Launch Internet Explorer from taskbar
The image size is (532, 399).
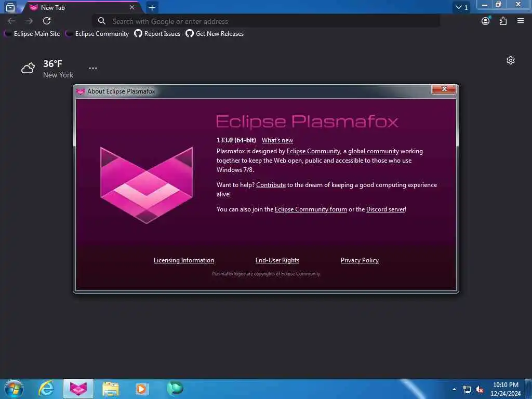(46, 389)
